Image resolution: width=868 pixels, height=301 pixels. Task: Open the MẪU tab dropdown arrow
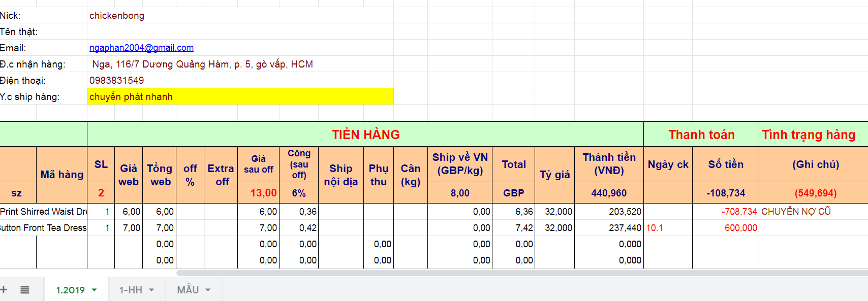point(208,290)
